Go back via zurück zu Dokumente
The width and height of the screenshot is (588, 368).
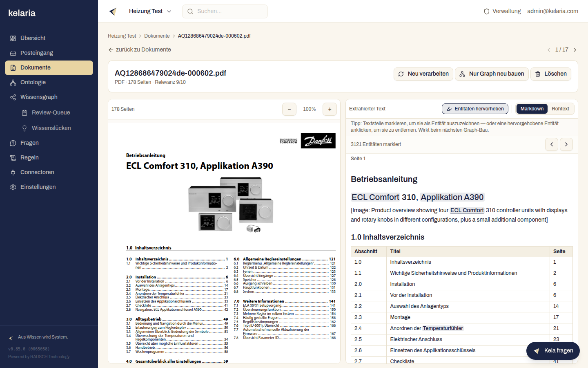coord(140,50)
